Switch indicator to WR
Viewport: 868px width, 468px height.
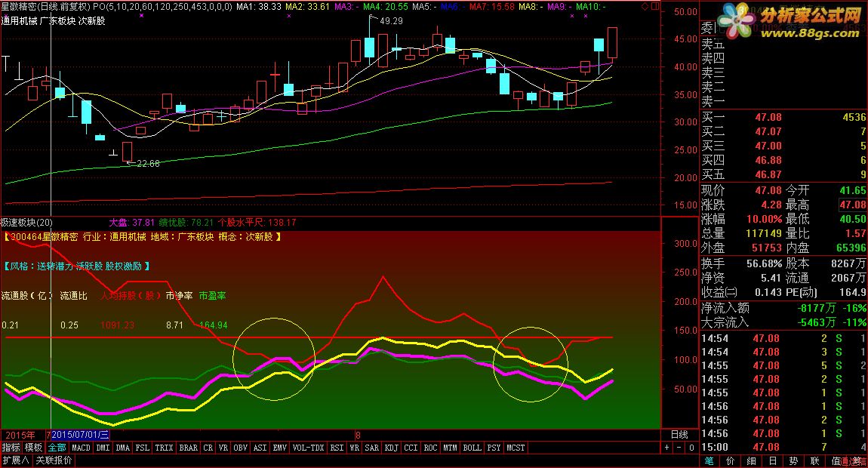[354, 448]
